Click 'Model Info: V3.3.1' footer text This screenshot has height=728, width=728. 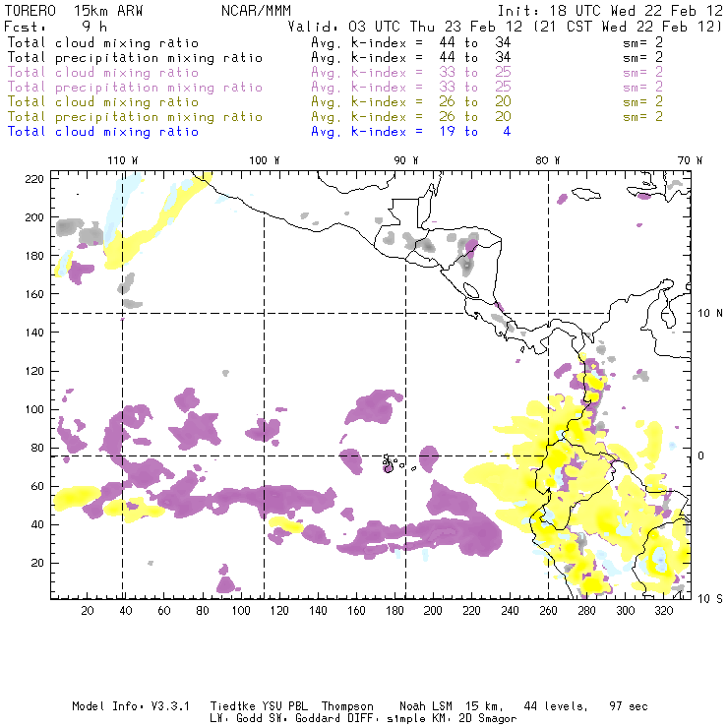(131, 706)
